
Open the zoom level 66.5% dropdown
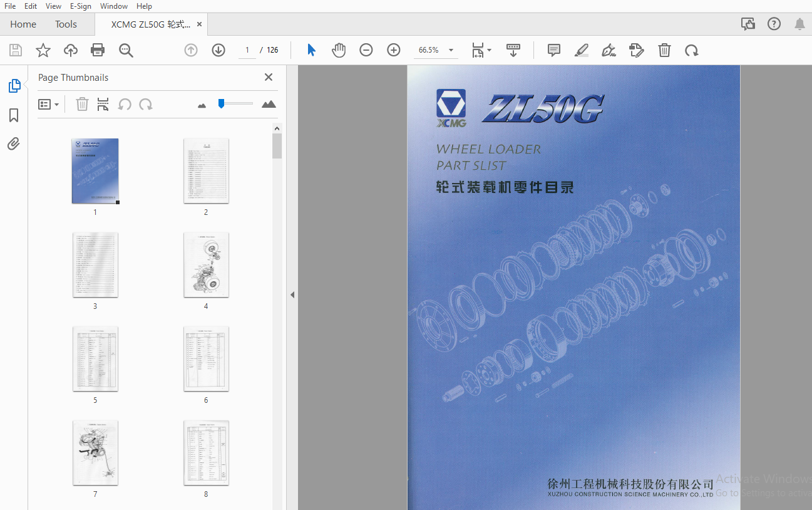coord(451,50)
